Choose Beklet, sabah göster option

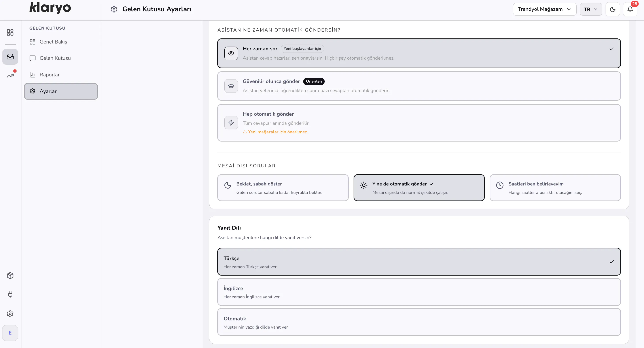point(283,188)
